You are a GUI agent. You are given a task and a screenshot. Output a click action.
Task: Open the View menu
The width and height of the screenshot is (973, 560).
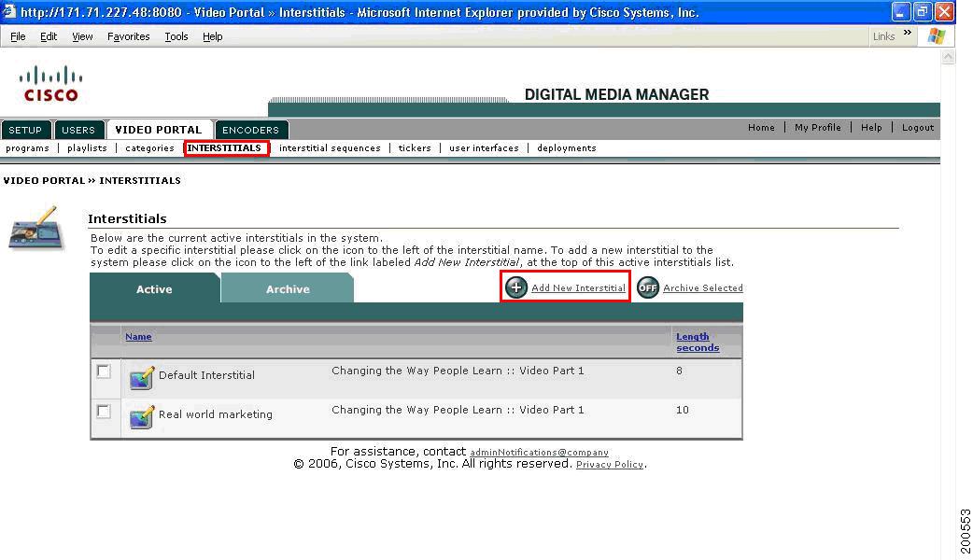82,36
